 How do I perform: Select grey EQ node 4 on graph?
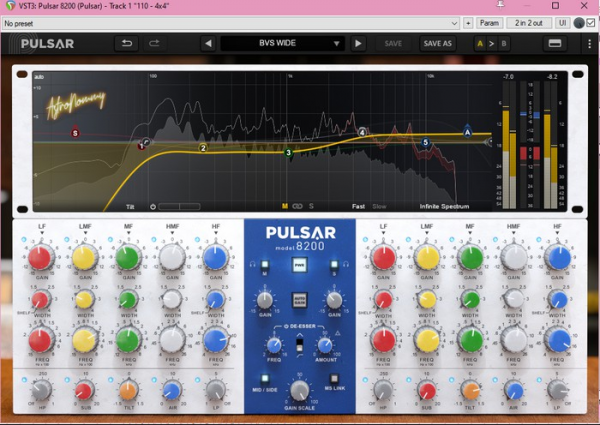(x=362, y=132)
